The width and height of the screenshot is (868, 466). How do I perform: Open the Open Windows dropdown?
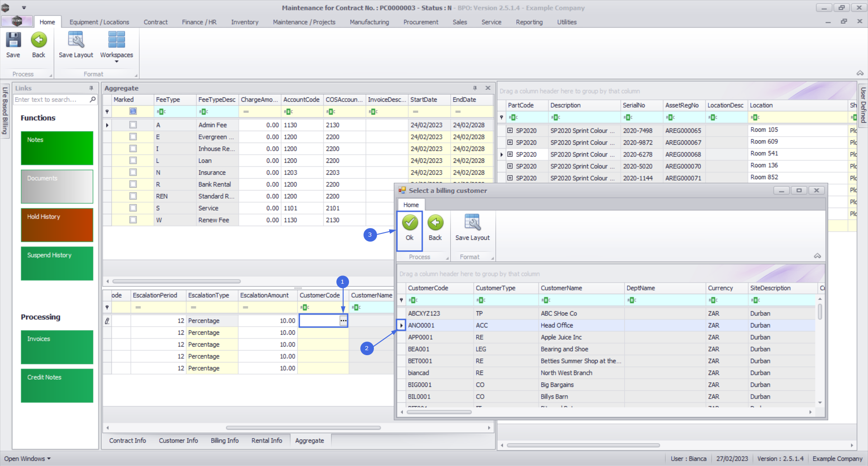pos(28,459)
